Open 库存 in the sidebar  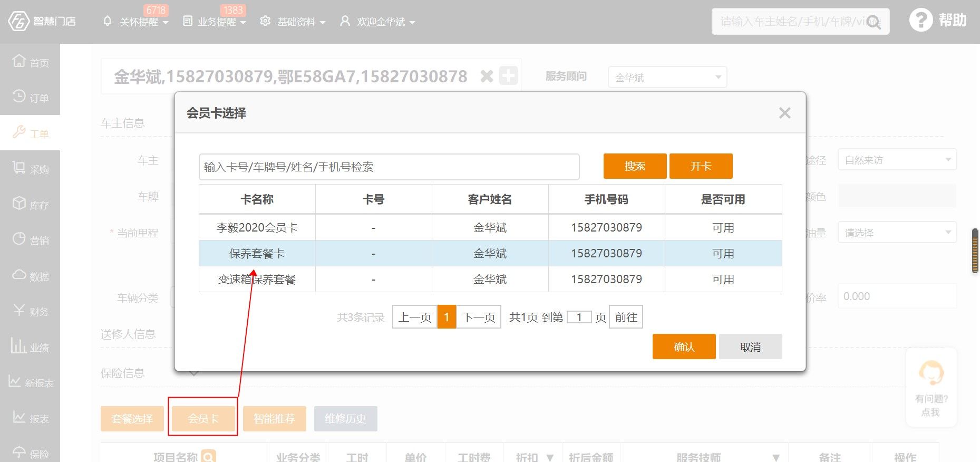click(x=30, y=204)
